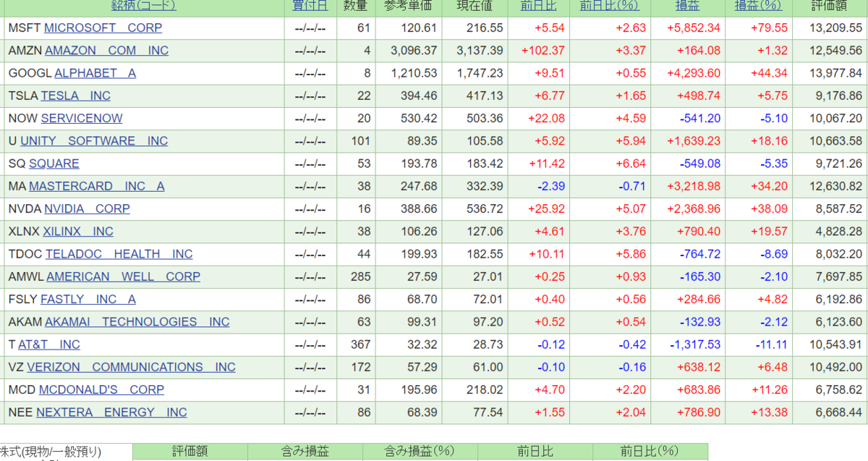Screen dimensions: 868x461
Task: Open the AKAMAI TECHNOLOGIES INC link
Action: [137, 322]
